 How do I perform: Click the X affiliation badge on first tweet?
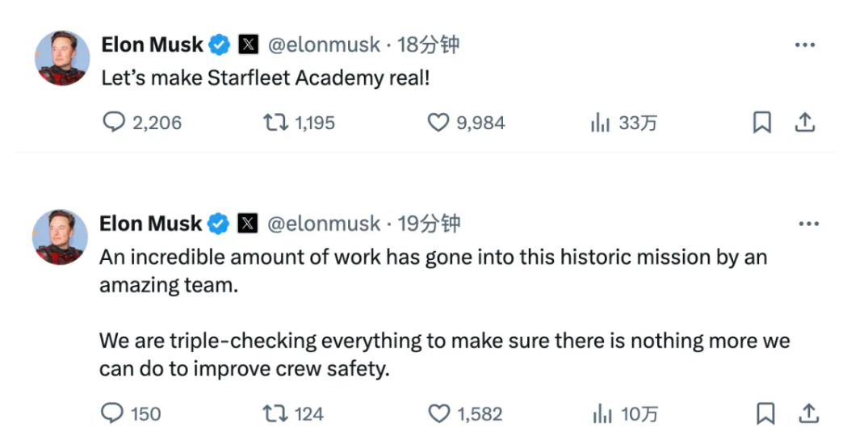249,45
